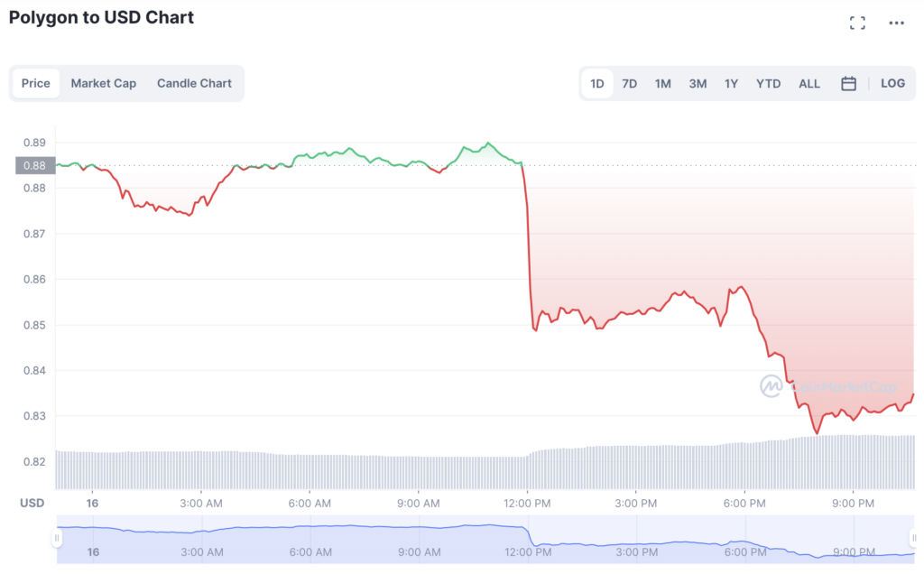Image resolution: width=924 pixels, height=574 pixels.
Task: Switch to the Market Cap tab
Action: (x=104, y=84)
